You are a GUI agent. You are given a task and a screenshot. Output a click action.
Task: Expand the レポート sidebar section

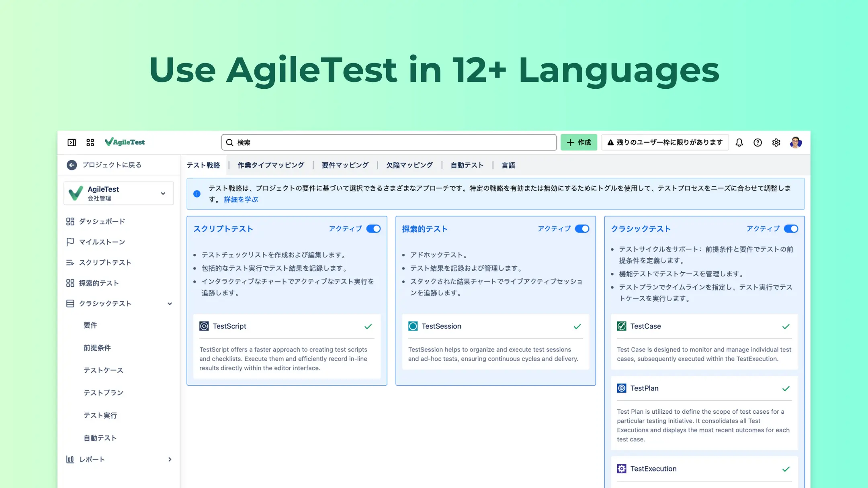(170, 459)
